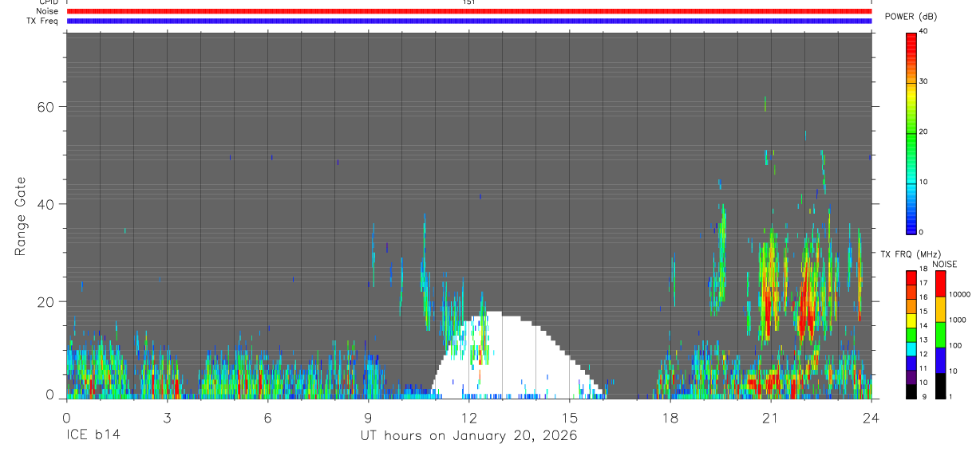Click the 17 label on the TX FRQ scale
The image size is (980, 452).
point(923,283)
